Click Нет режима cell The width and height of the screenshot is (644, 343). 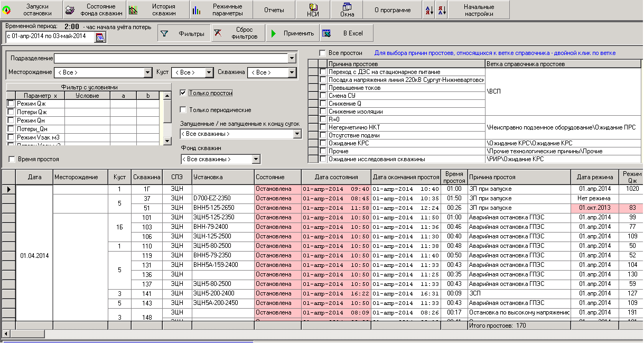tap(594, 198)
